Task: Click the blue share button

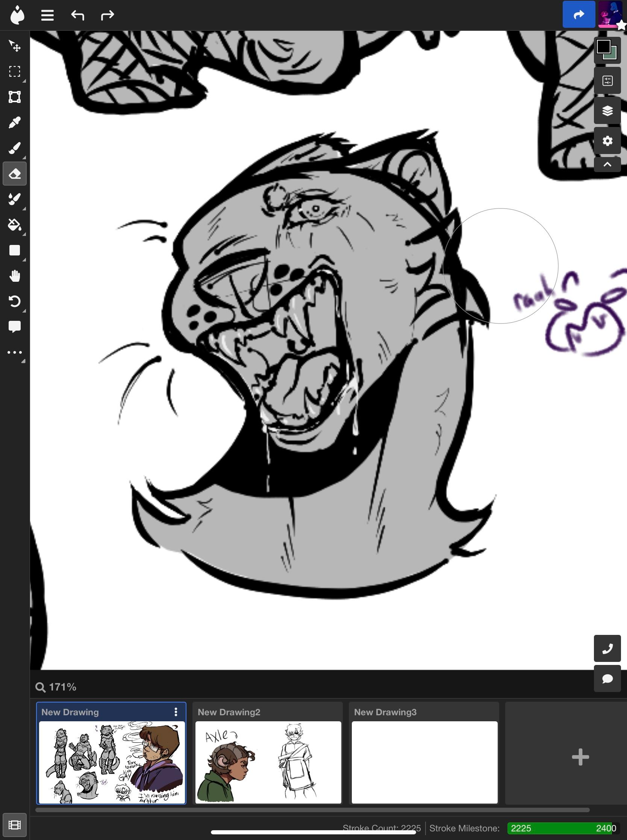Action: tap(579, 14)
